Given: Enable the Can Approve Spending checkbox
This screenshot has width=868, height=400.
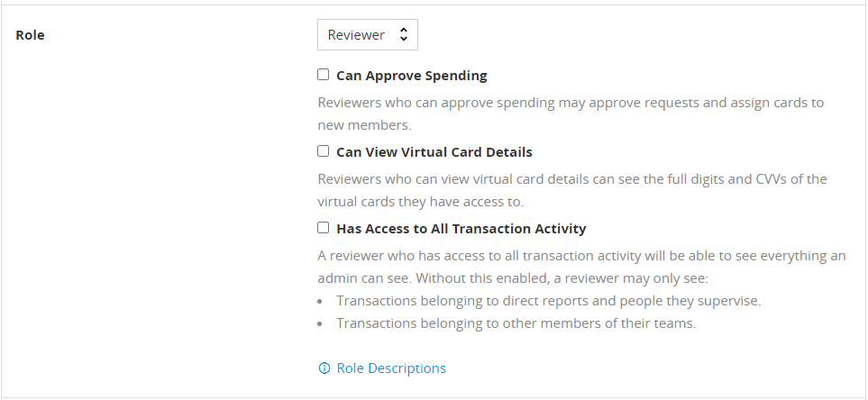Looking at the screenshot, I should click(x=324, y=76).
